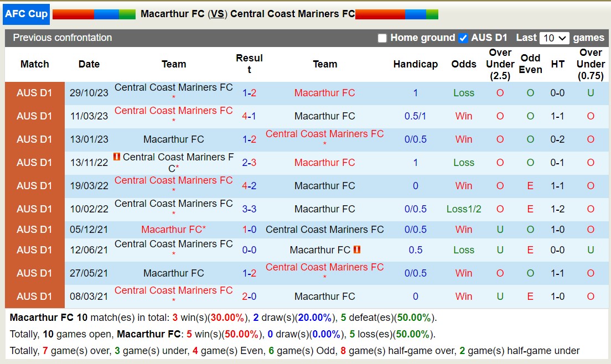Screen dimensions: 611x364
Task: Click the Date column header
Action: [89, 64]
